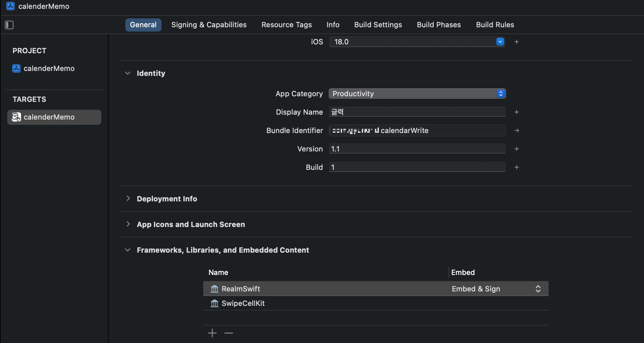Expand App Icons and Launch Screen section

coord(128,224)
